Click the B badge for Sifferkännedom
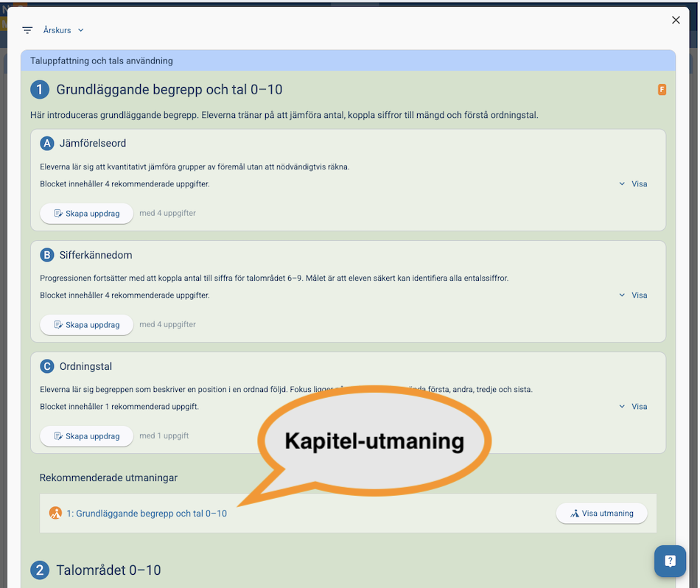 tap(47, 255)
